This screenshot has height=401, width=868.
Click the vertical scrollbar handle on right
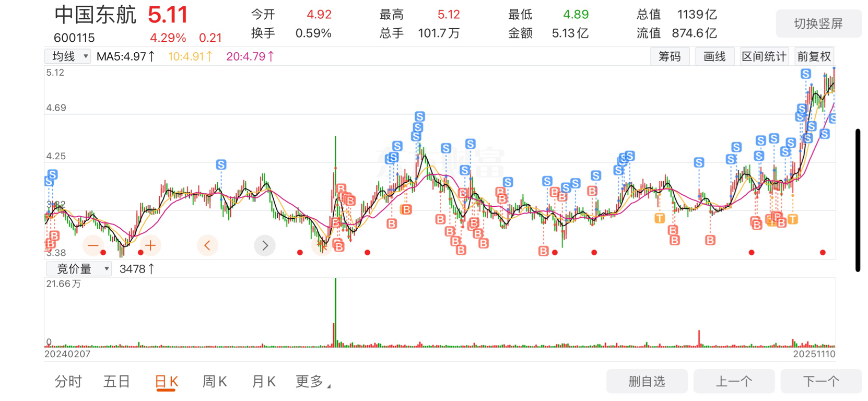click(858, 200)
